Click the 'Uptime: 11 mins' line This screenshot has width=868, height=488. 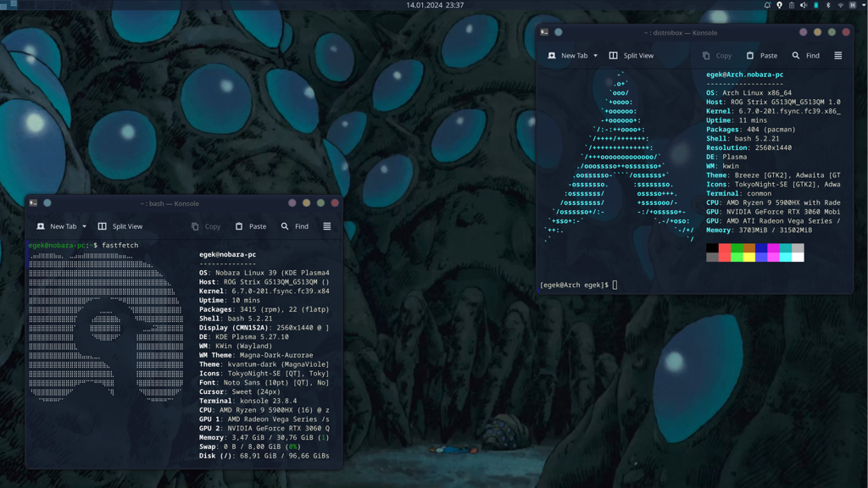(737, 120)
